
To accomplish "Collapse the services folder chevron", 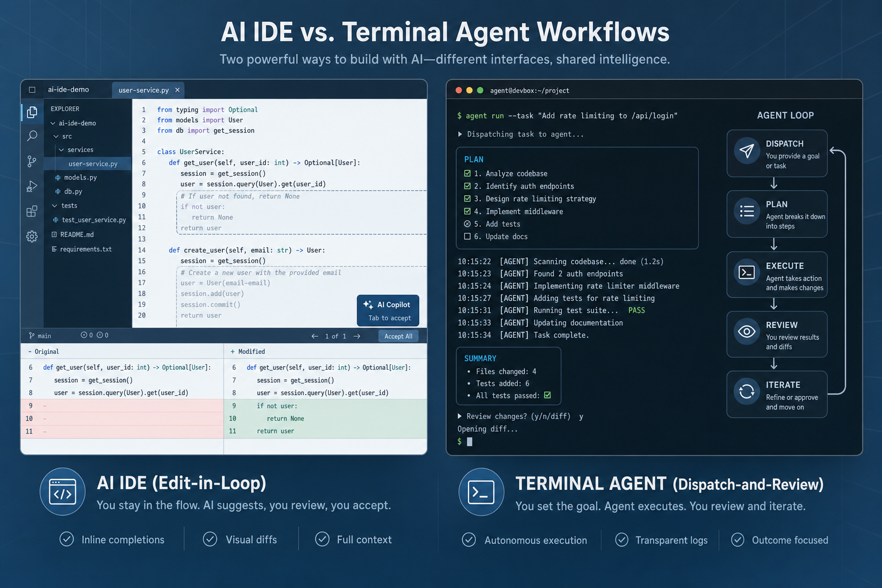I will click(x=61, y=150).
